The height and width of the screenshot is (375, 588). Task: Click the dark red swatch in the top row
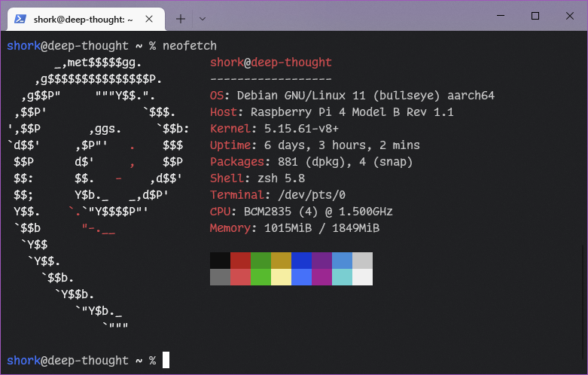click(240, 261)
